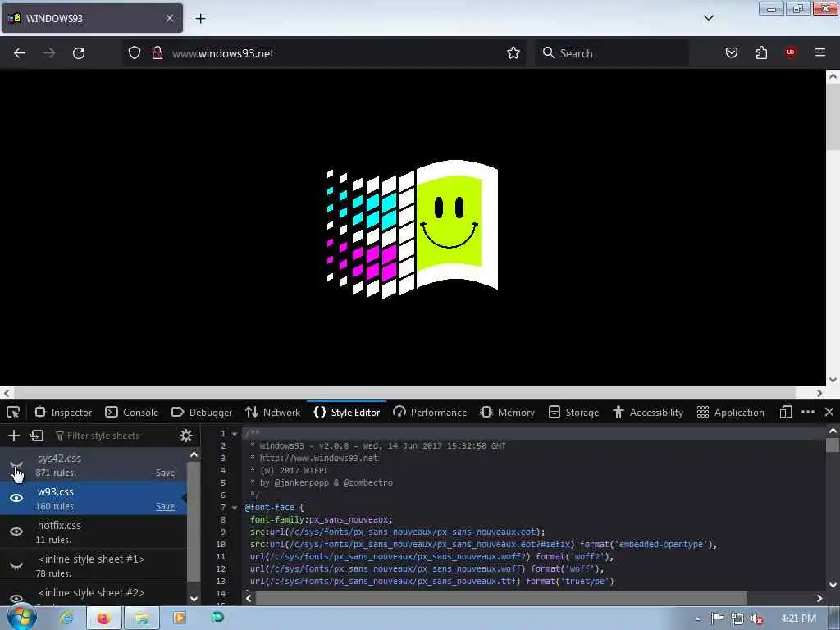Screen dimensions: 840x630
Task: Open the 4:21 PM taskbar clock
Action: [x=799, y=619]
